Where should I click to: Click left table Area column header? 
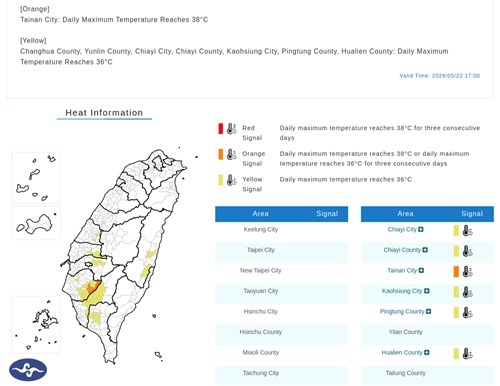(x=260, y=214)
